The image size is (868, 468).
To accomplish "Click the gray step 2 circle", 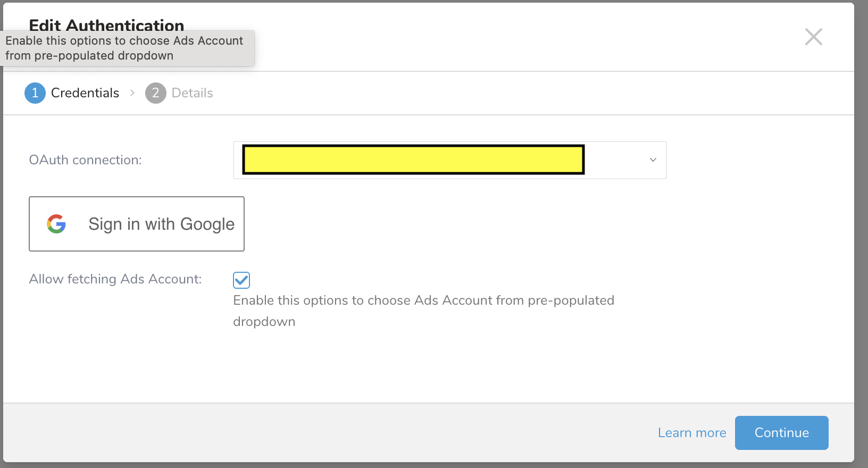I will (155, 93).
